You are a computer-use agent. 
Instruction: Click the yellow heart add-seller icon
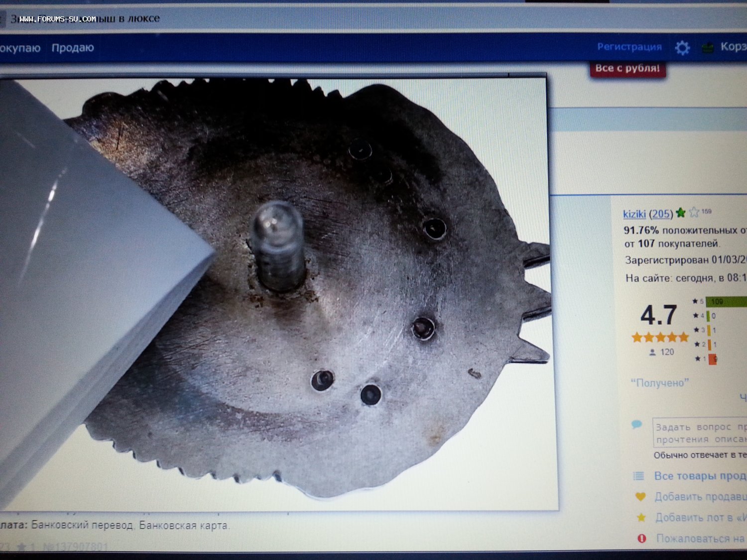pos(640,496)
